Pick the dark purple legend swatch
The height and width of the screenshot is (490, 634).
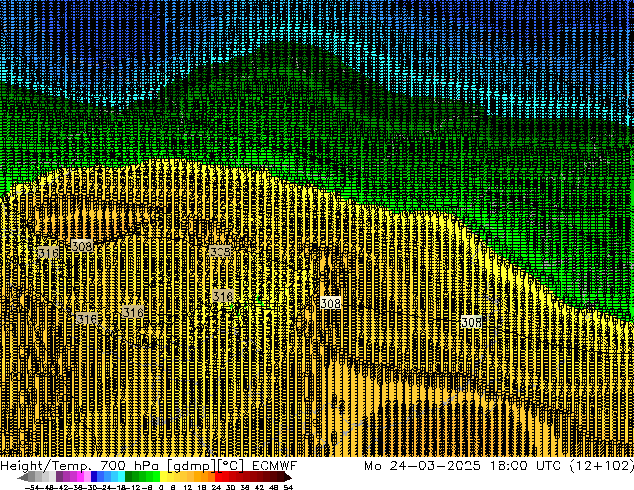(59, 476)
